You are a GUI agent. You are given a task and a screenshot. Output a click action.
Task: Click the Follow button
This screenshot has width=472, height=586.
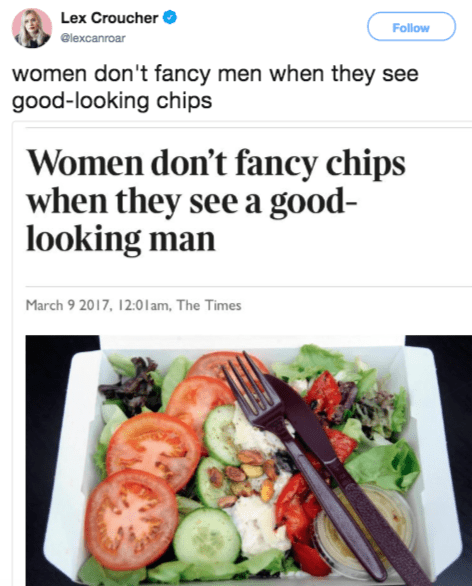(x=411, y=27)
